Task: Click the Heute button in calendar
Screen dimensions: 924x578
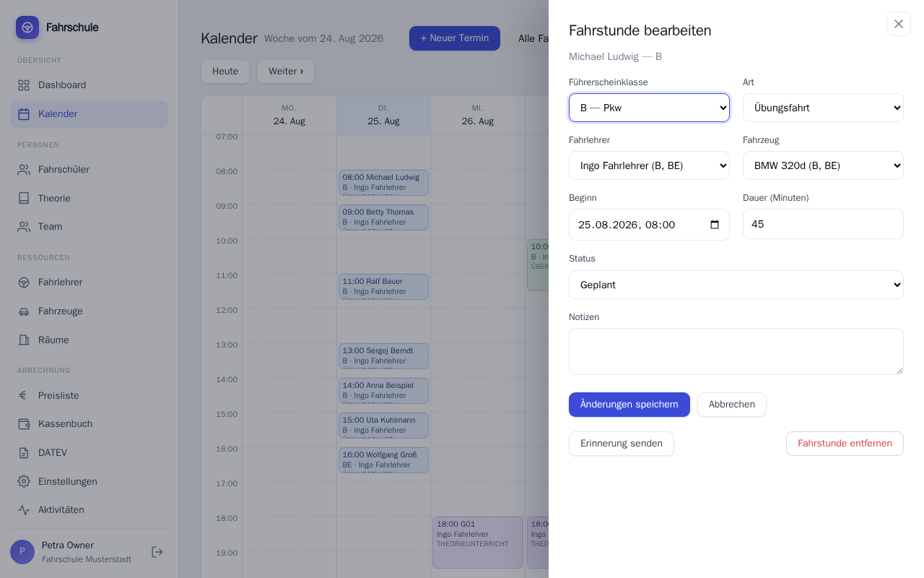Action: tap(225, 72)
